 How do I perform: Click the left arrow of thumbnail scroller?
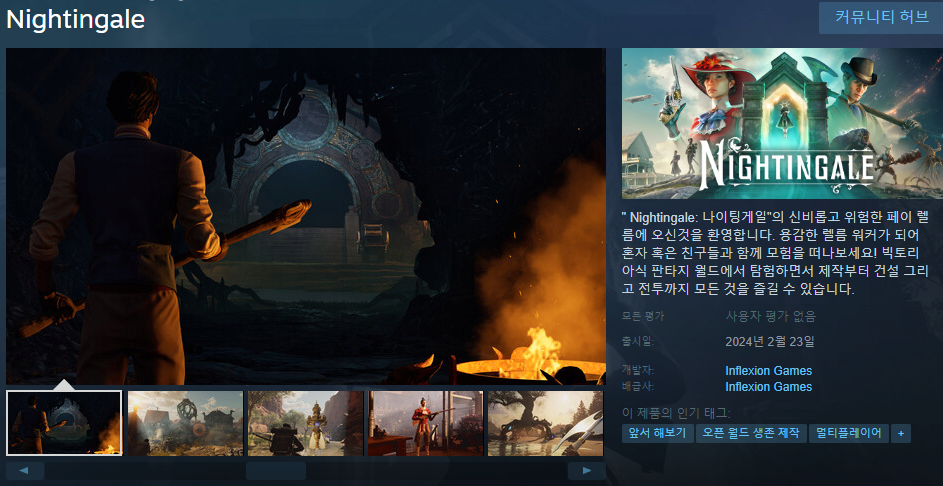click(x=25, y=470)
